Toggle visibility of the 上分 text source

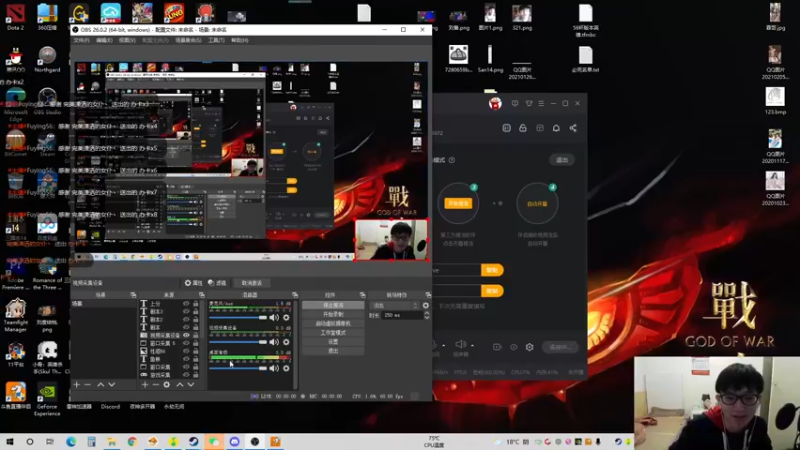pyautogui.click(x=186, y=304)
